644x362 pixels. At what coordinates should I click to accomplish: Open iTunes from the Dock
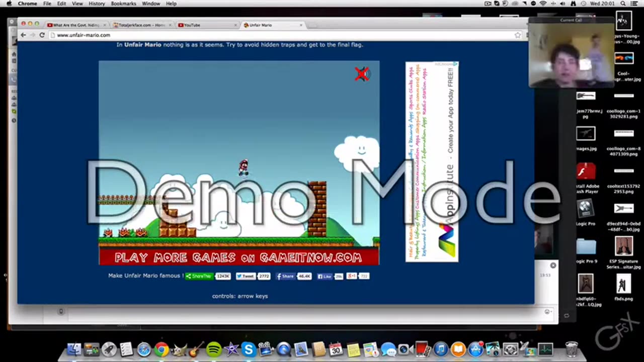pyautogui.click(x=440, y=349)
